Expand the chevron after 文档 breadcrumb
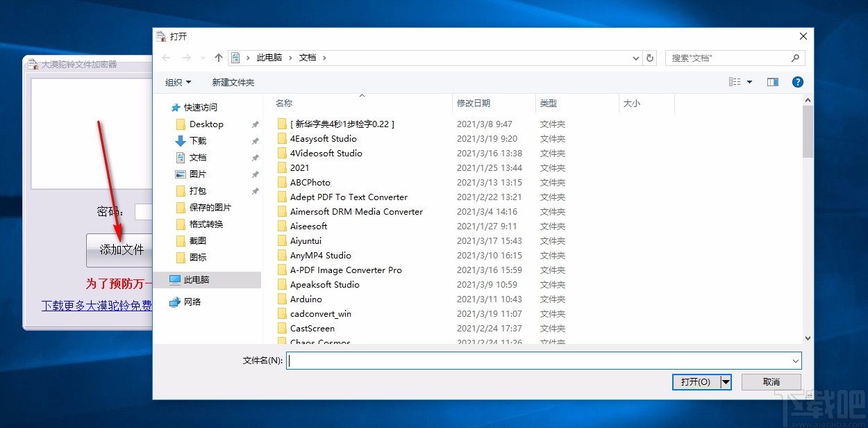 coord(324,58)
